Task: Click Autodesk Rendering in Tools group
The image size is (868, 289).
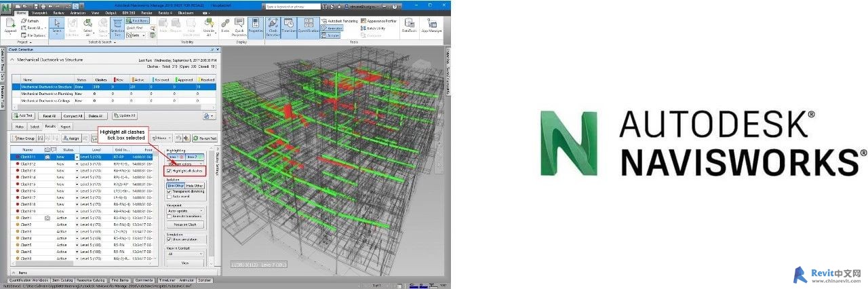Action: pyautogui.click(x=339, y=21)
